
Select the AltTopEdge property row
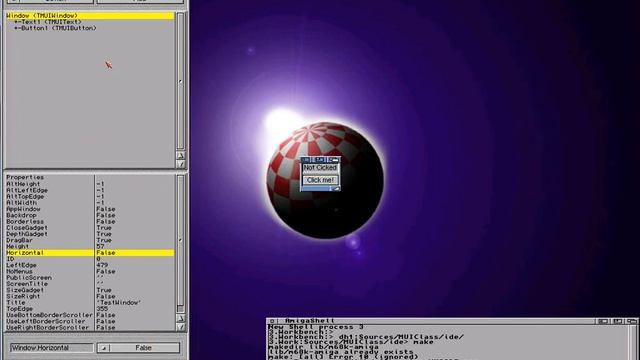tap(90, 196)
